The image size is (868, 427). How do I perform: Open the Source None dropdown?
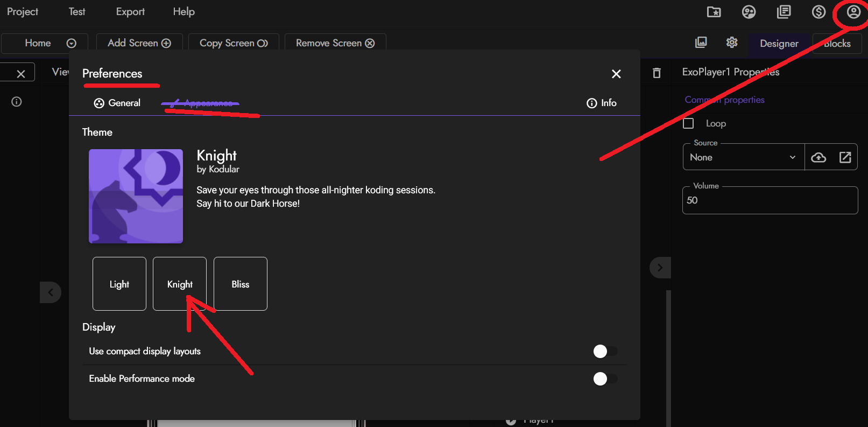tap(743, 157)
